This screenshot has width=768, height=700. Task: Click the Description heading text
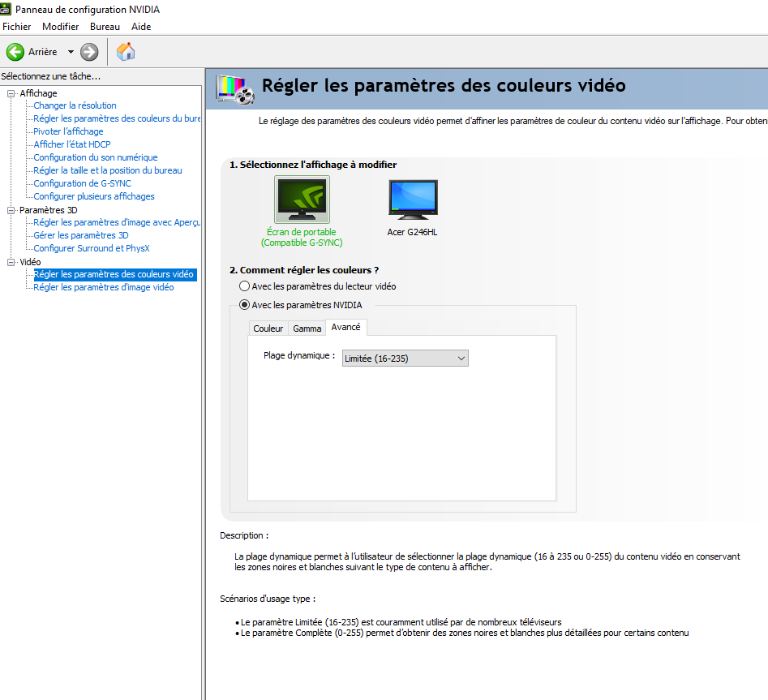[244, 535]
